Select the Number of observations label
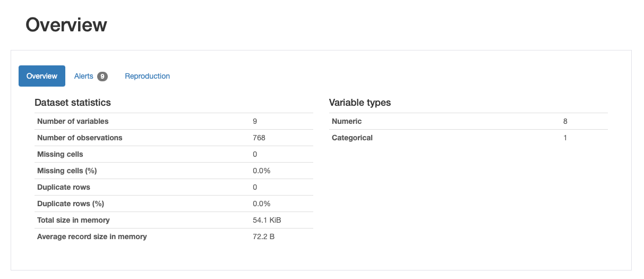This screenshot has width=644, height=279. click(x=80, y=138)
